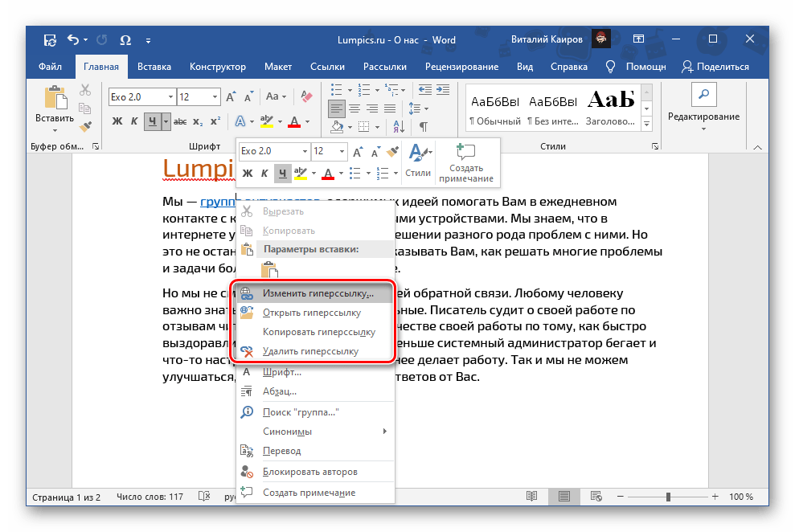Click the Show paragraph marks (¶) icon
795x532 pixels.
pyautogui.click(x=423, y=126)
